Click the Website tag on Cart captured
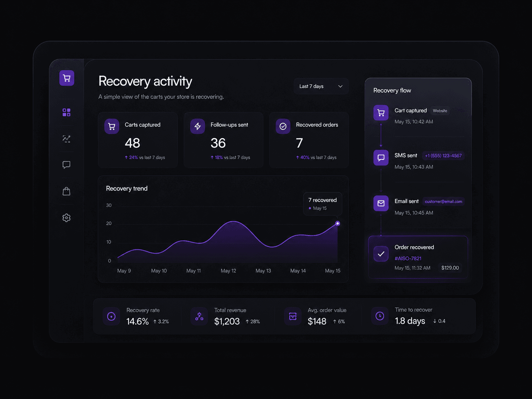The height and width of the screenshot is (399, 532). pyautogui.click(x=440, y=111)
